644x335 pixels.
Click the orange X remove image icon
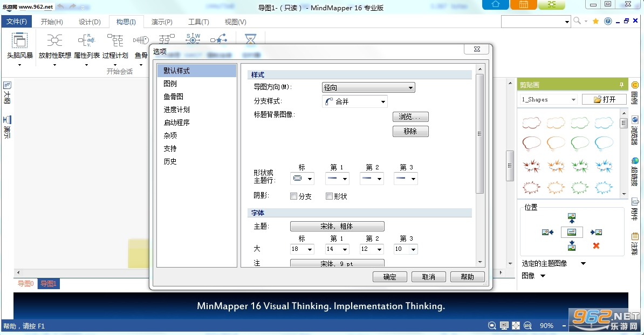[x=596, y=245]
